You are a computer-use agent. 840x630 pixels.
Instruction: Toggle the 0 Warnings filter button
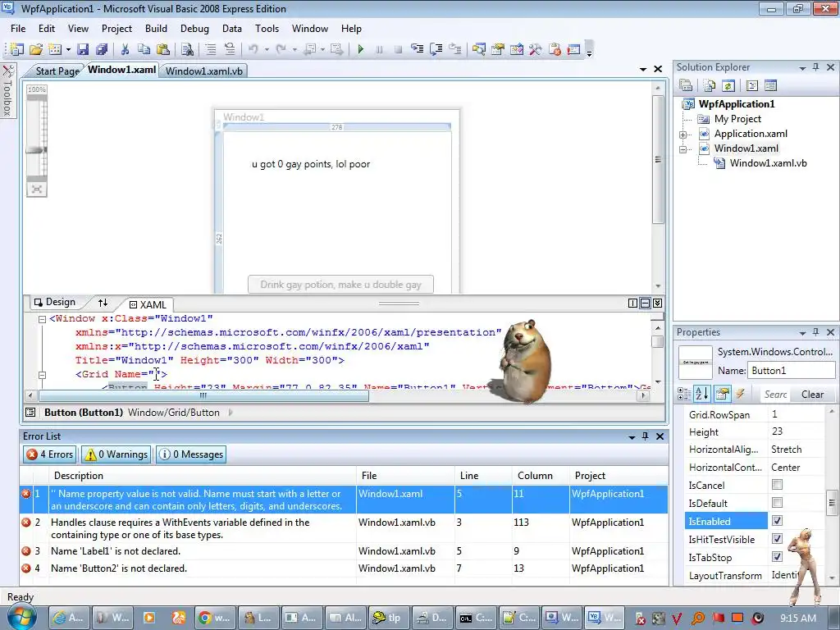[x=116, y=454]
